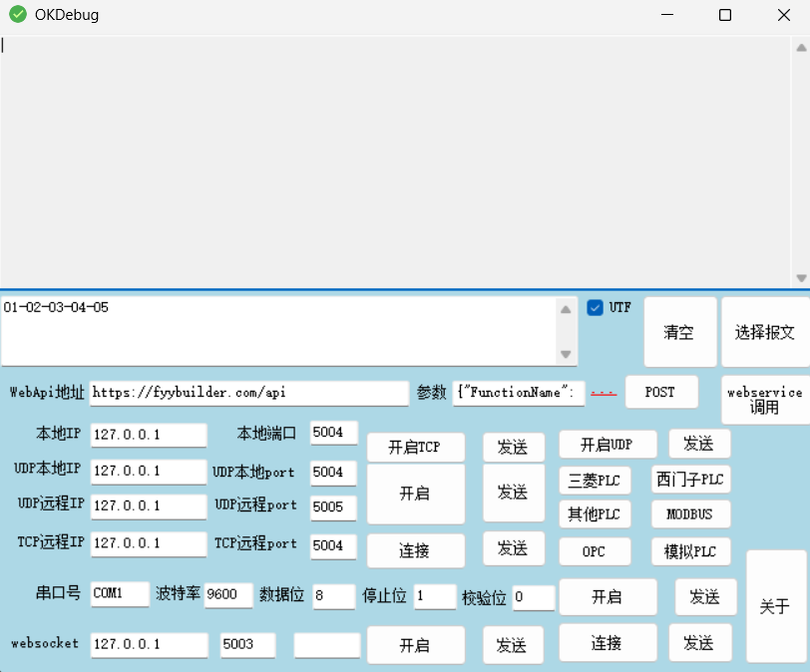The height and width of the screenshot is (672, 810).
Task: Focus the websocket port 5003 field
Action: pyautogui.click(x=248, y=645)
